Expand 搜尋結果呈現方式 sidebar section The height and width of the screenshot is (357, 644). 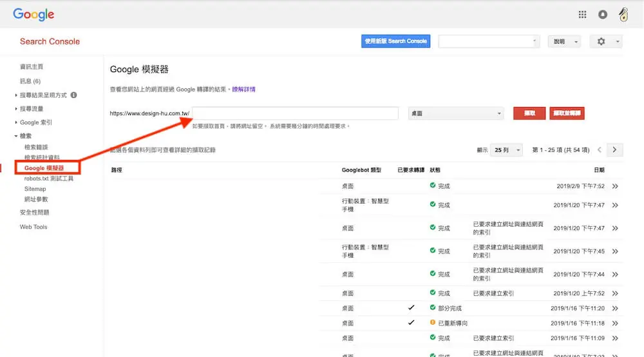pos(15,95)
